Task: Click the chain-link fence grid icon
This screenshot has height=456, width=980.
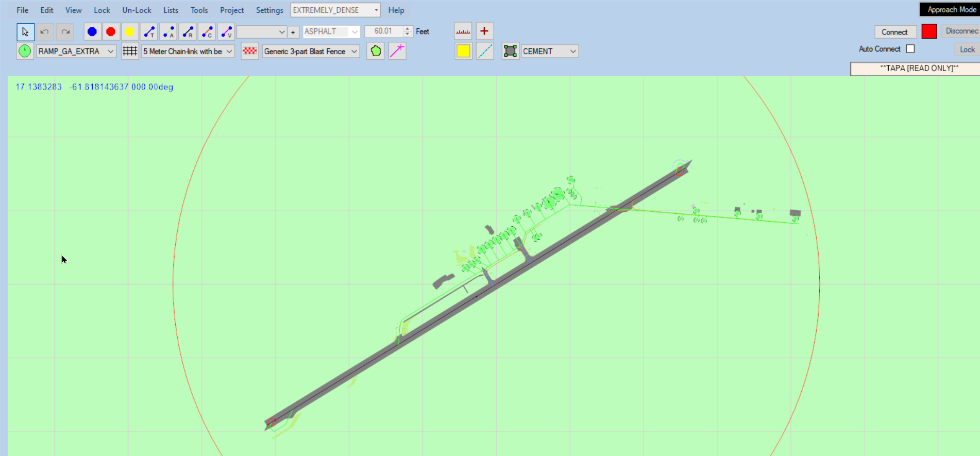Action: [130, 52]
